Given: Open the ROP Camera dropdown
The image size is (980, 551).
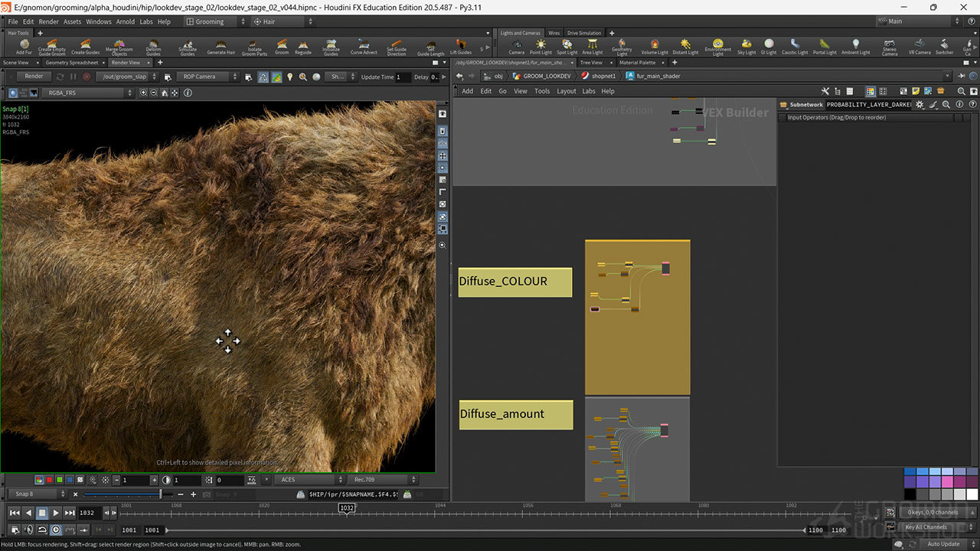Looking at the screenshot, I should 207,77.
